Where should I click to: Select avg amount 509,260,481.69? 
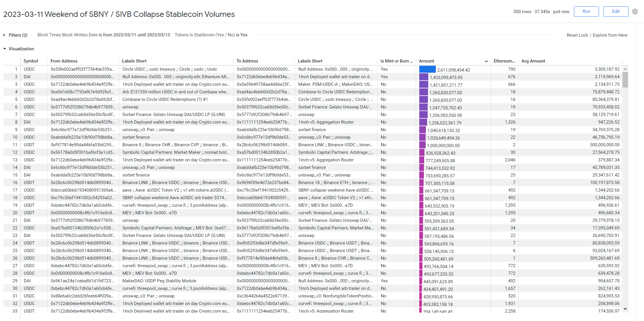[605, 258]
